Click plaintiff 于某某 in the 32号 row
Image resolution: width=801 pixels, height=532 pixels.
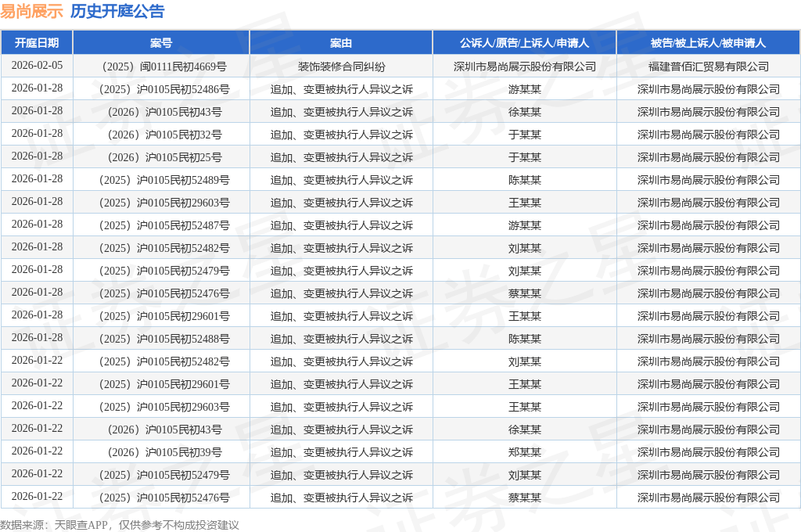(525, 135)
